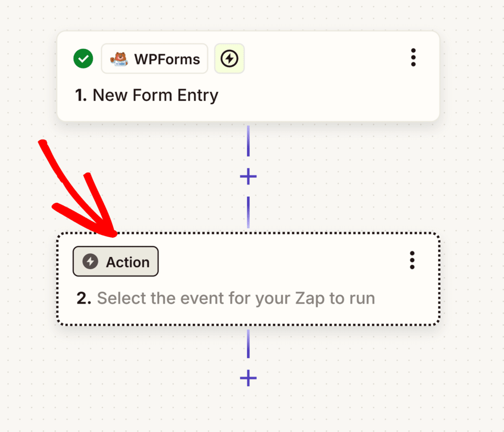Viewport: 504px width, 432px height.
Task: Open the three-dot menu on Action step
Action: coord(412,260)
